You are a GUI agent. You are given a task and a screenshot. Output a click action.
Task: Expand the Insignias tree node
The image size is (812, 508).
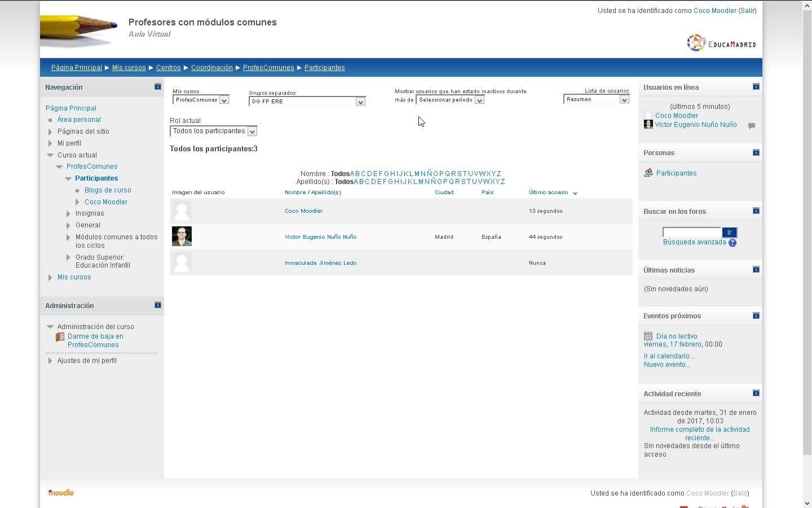click(68, 213)
